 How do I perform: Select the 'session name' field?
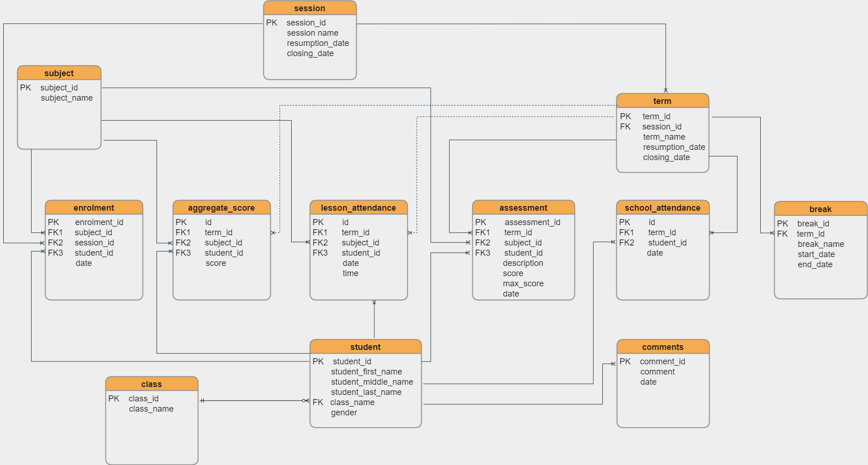pos(313,33)
